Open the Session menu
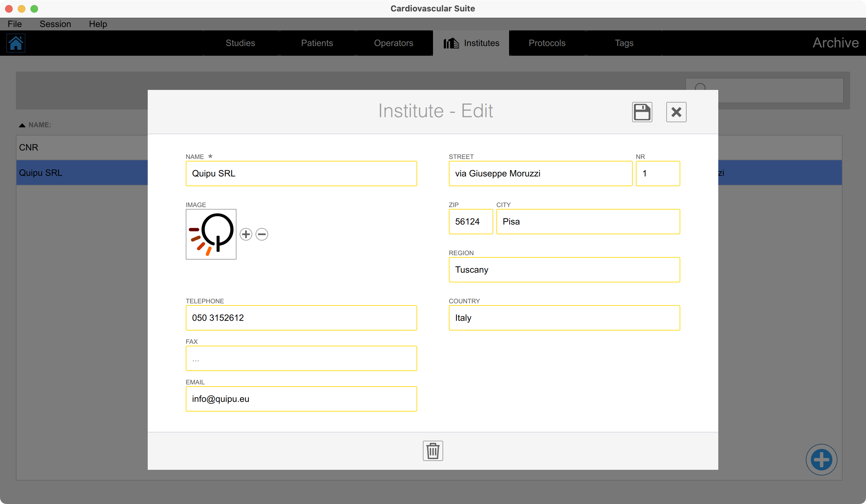 [x=55, y=24]
